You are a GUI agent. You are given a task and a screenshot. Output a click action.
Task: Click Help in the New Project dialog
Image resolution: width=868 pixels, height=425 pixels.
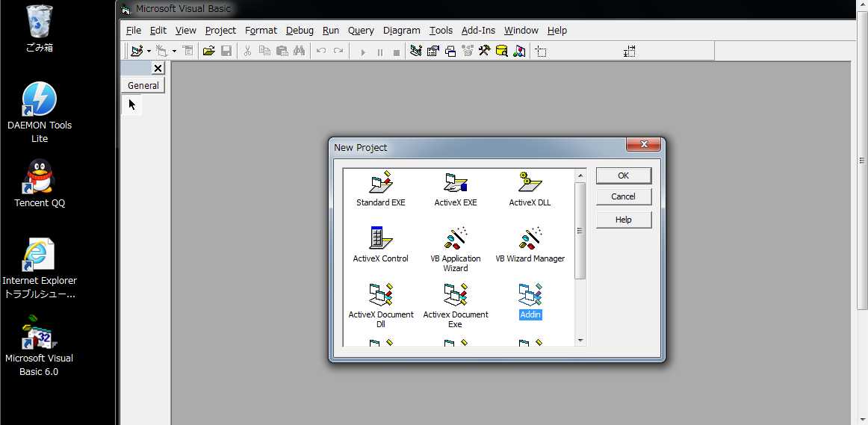(x=623, y=220)
